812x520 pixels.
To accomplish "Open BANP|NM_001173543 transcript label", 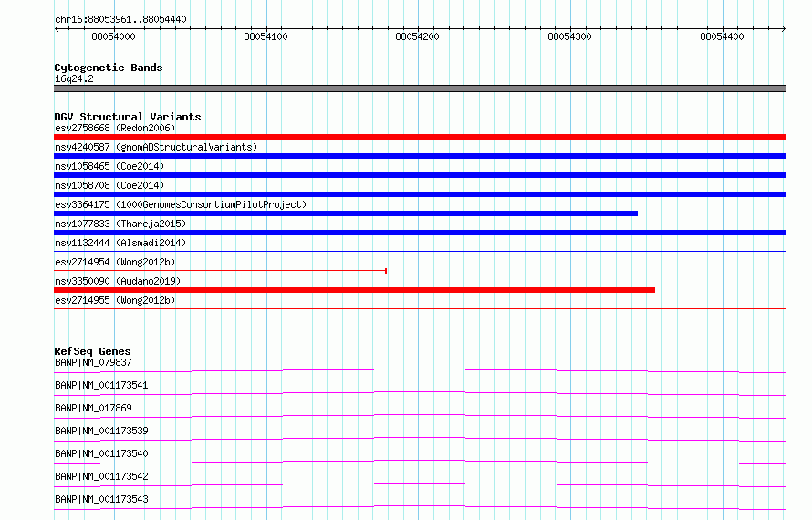I will [101, 499].
